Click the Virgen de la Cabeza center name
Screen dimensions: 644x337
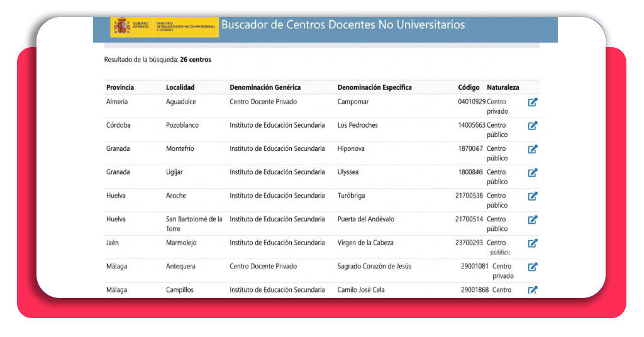pyautogui.click(x=365, y=243)
